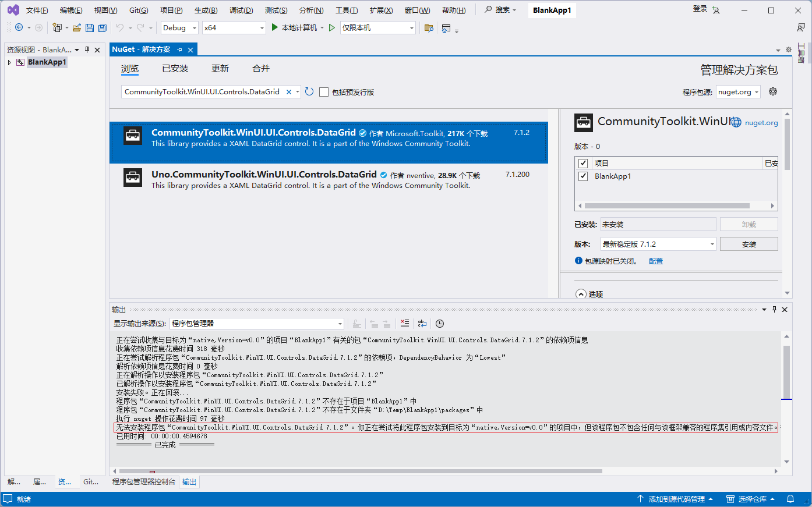Click the clock icon in output toolbar
Screen dimensions: 812x507
point(440,323)
